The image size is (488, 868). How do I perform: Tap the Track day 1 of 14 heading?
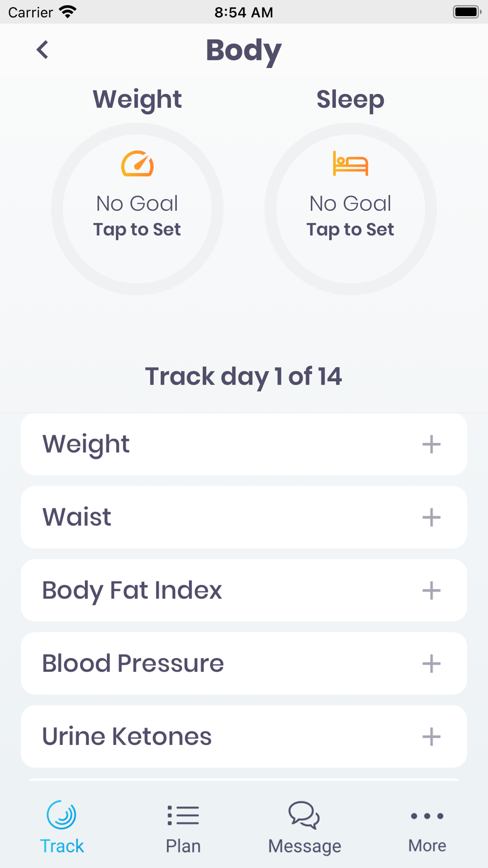pyautogui.click(x=244, y=376)
